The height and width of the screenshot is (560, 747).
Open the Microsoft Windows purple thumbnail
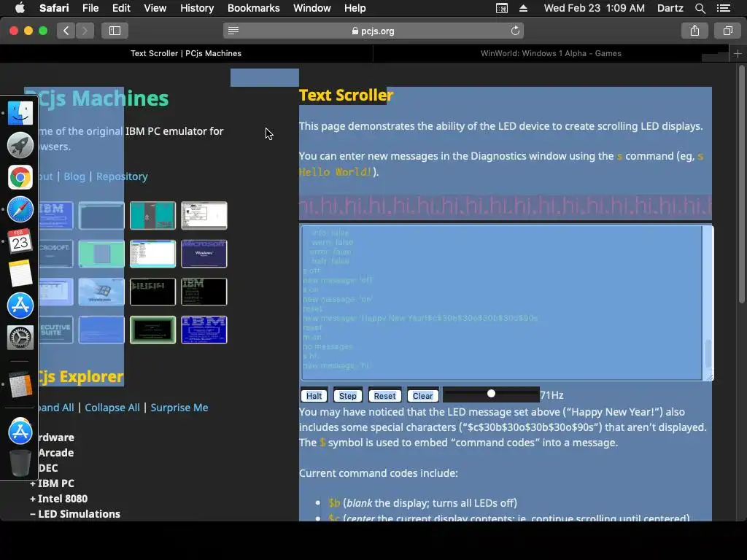click(x=204, y=254)
